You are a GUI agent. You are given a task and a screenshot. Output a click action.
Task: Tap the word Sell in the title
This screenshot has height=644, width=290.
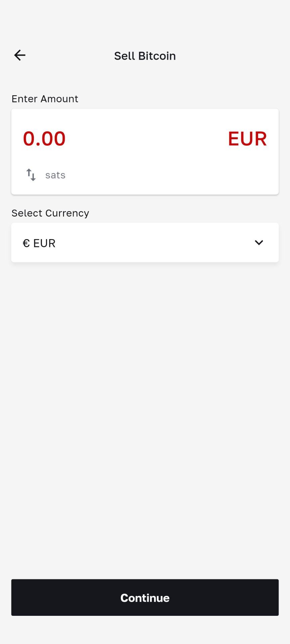tap(125, 56)
